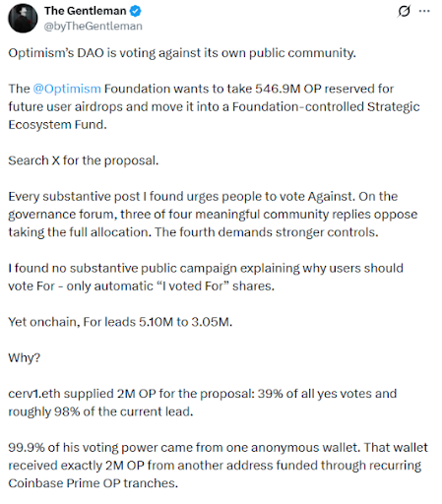Click the phrase "Strategic Ecosystem Fund"
Viewport: 442px width, 504px height.
pyautogui.click(x=214, y=116)
